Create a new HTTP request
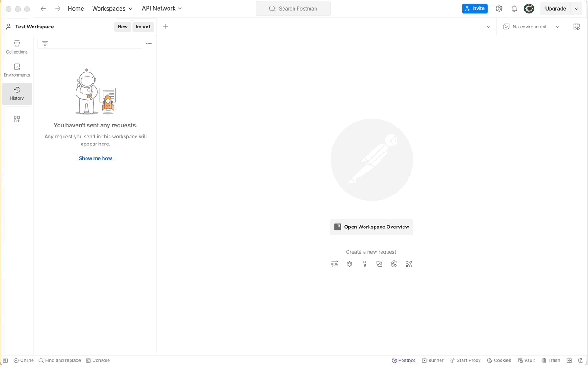588x365 pixels. [x=335, y=264]
